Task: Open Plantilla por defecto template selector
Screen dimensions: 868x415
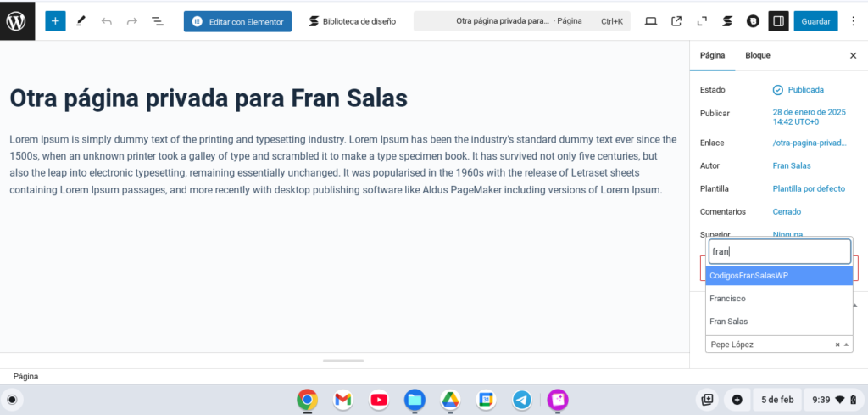Action: 808,188
